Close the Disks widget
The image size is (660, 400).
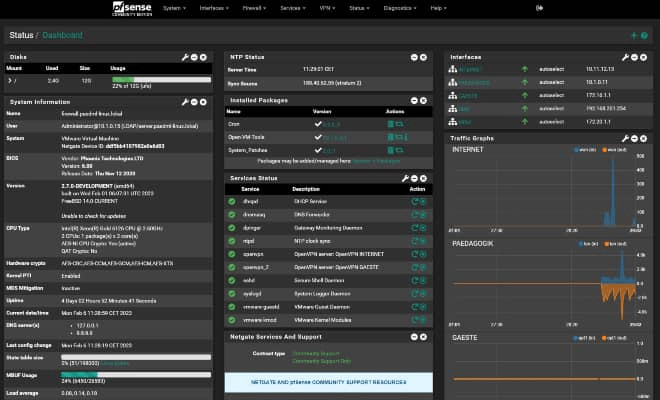203,57
